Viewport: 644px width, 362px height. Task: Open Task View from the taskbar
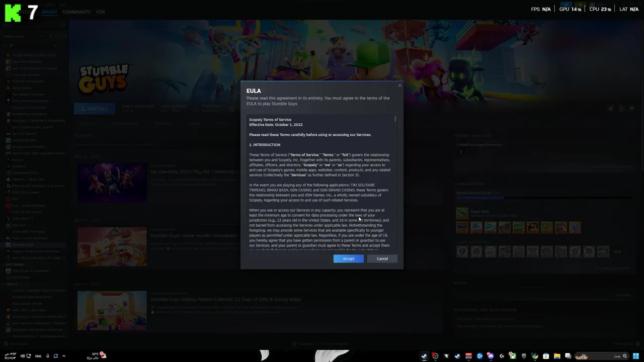[568, 356]
